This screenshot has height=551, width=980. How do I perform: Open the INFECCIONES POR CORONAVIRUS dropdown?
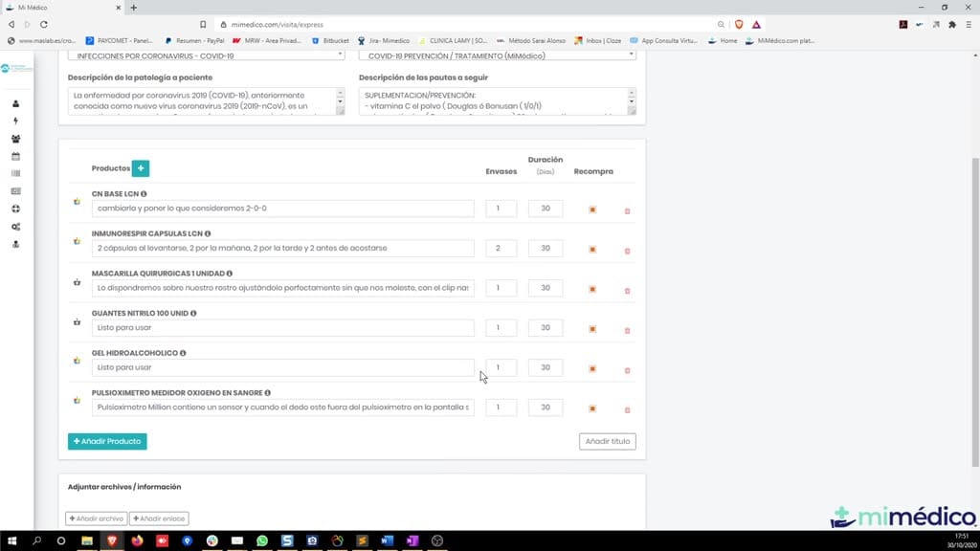(207, 55)
